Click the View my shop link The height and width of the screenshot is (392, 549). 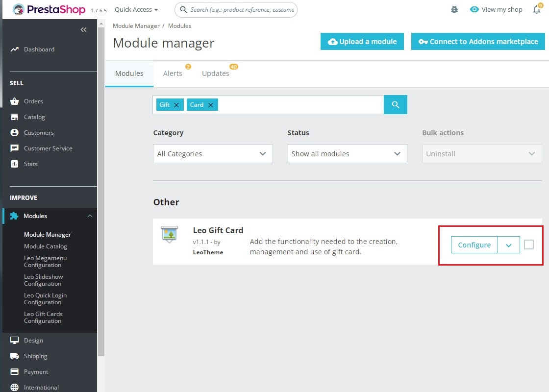[502, 9]
